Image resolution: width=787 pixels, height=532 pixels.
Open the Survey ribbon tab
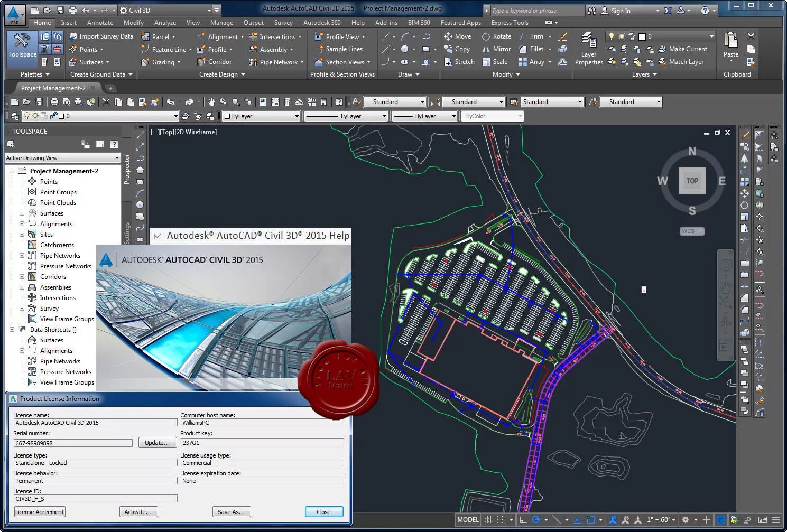(283, 23)
